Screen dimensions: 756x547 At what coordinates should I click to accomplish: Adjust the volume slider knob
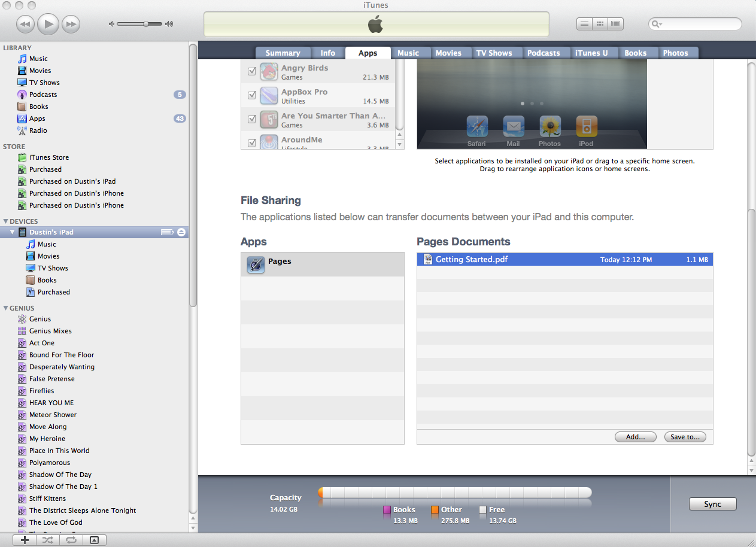click(145, 24)
